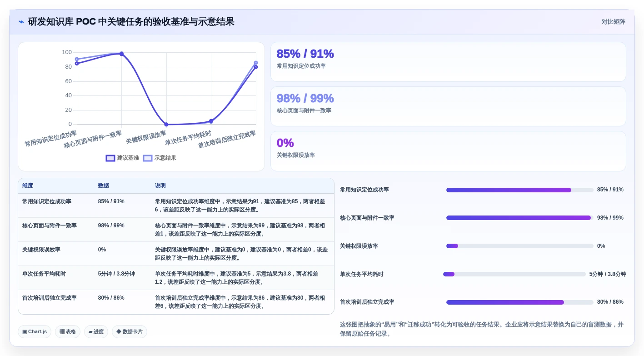
Task: Select the 表格 tag chip
Action: click(x=68, y=332)
